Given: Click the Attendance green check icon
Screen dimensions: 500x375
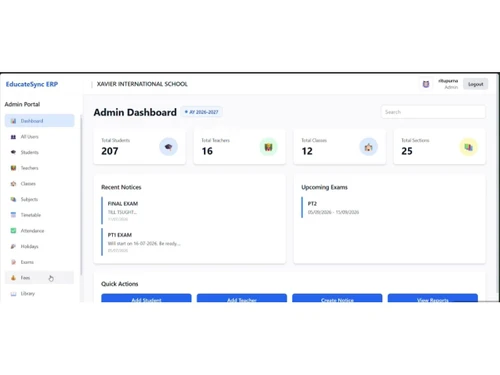Looking at the screenshot, I should click(x=13, y=231).
